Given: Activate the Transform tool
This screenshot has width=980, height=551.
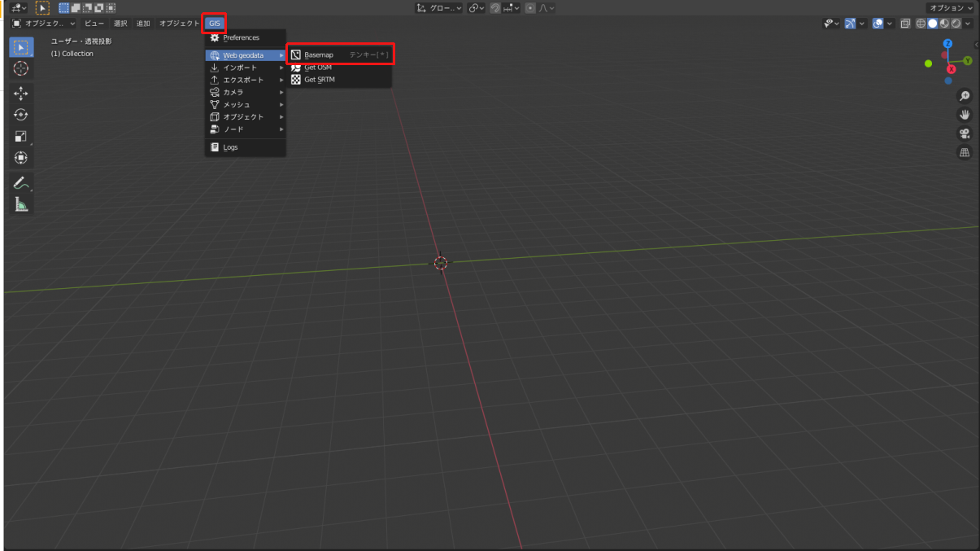Looking at the screenshot, I should tap(21, 157).
